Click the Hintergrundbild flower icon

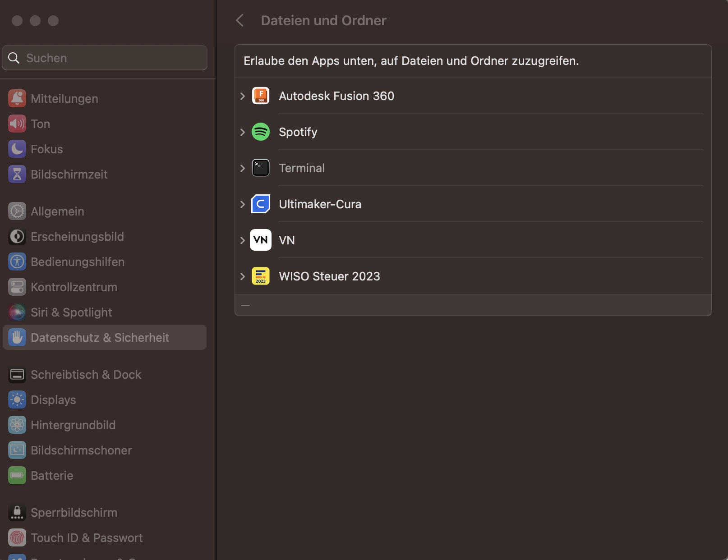tap(17, 425)
